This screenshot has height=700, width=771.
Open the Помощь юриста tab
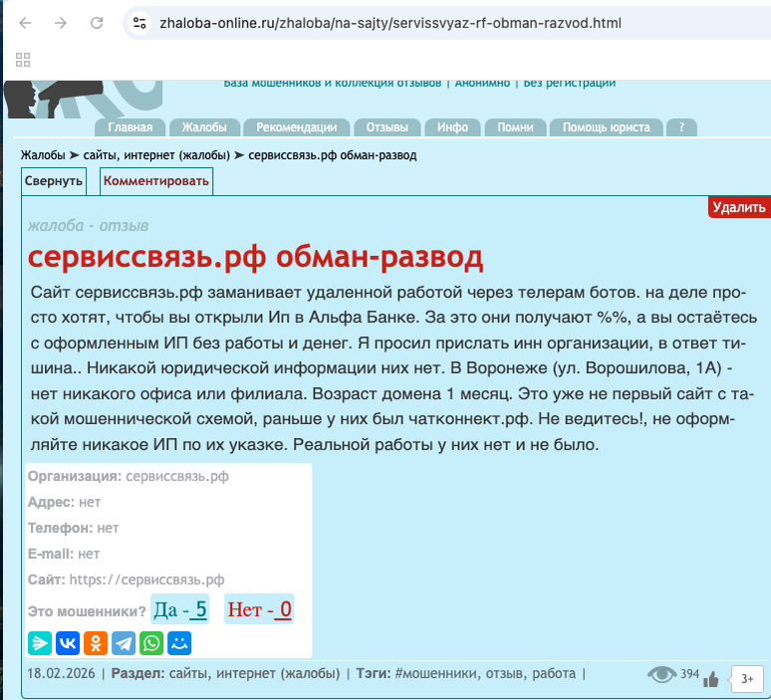pos(607,127)
